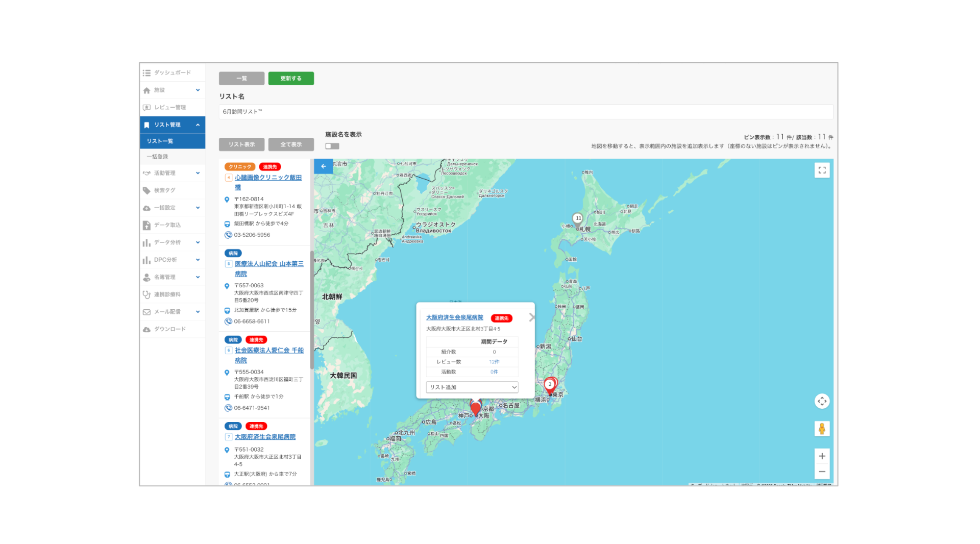This screenshot has width=980, height=544.
Task: Click location pin beside 〒557-0063 address
Action: pyautogui.click(x=227, y=286)
